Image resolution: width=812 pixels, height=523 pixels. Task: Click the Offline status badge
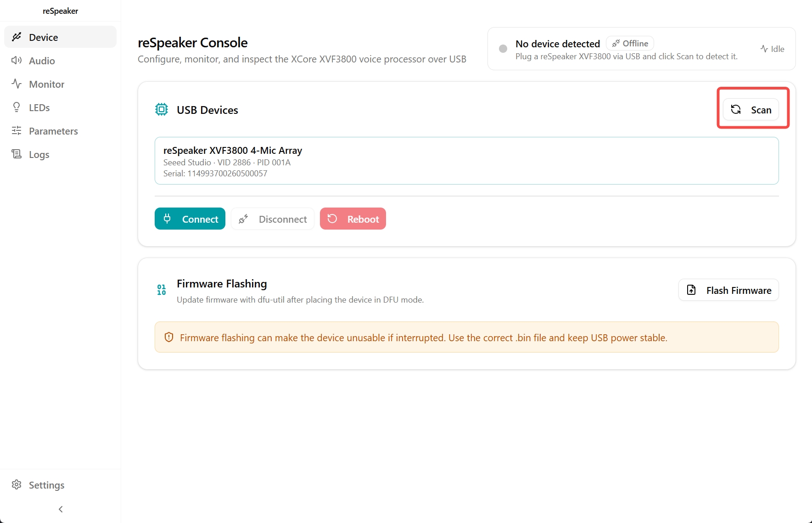click(x=630, y=44)
